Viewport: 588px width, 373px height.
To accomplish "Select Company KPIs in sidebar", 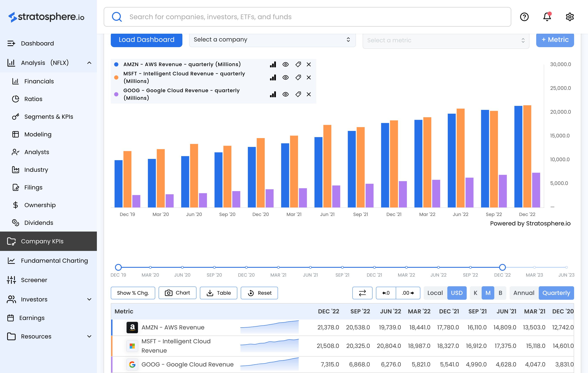I will coord(48,241).
